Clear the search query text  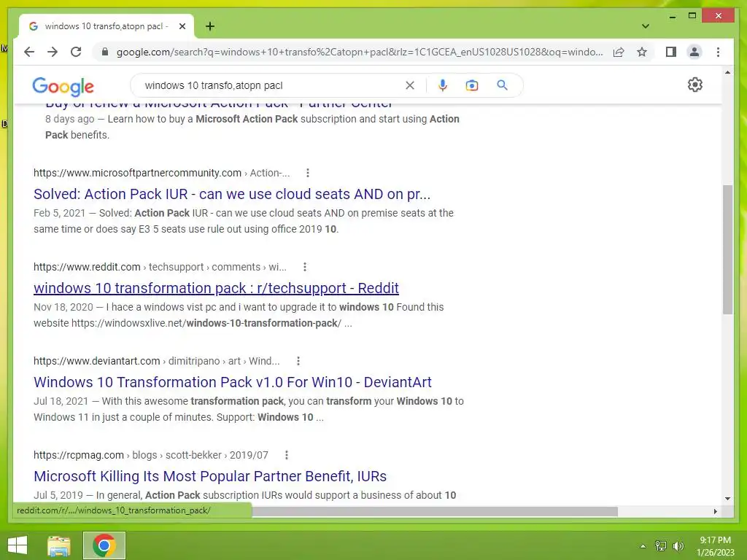click(x=410, y=85)
